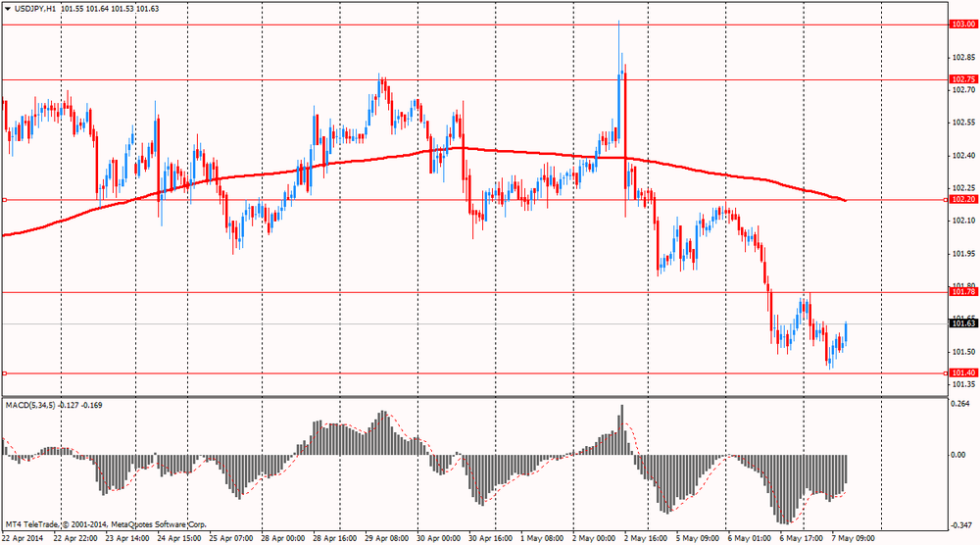Click the OHLC values next to the symbol

tap(111, 9)
